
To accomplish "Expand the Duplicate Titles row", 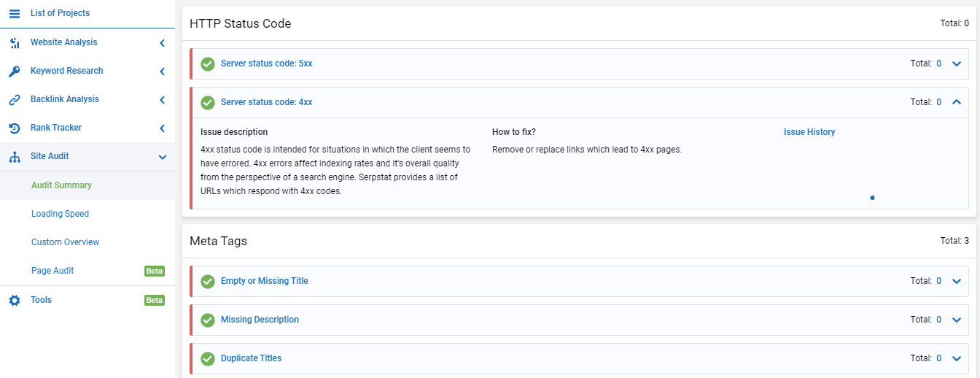I will 957,359.
